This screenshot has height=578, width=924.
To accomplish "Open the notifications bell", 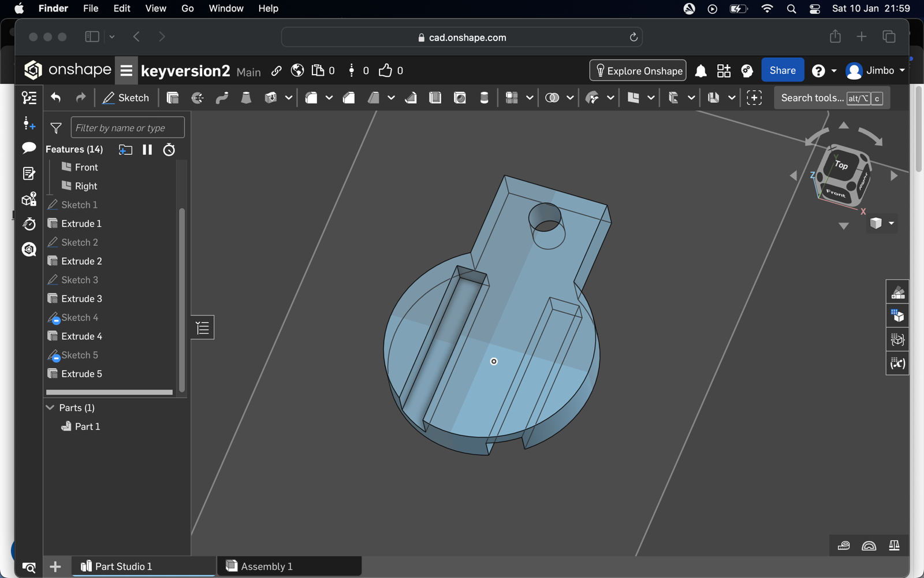I will click(x=701, y=71).
